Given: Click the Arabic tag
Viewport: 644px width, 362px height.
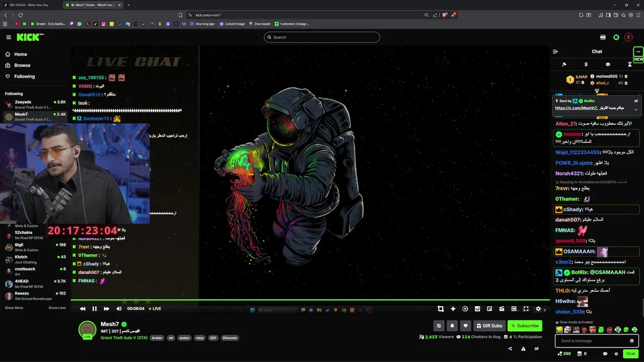Looking at the screenshot, I should (x=157, y=338).
